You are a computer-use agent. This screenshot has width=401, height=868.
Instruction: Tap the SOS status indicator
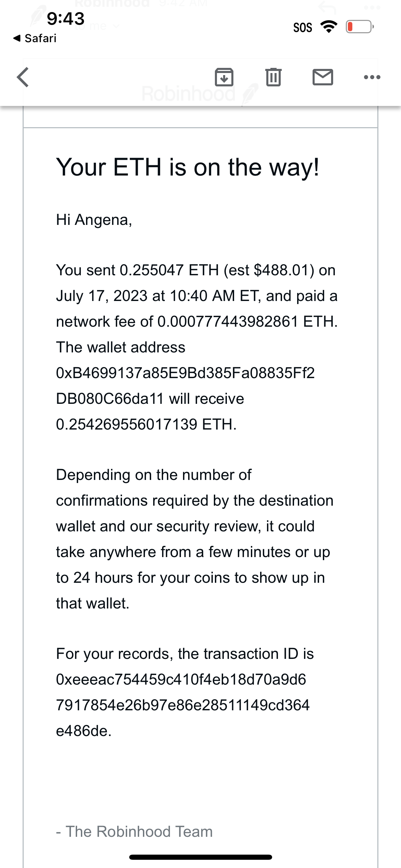pyautogui.click(x=303, y=27)
